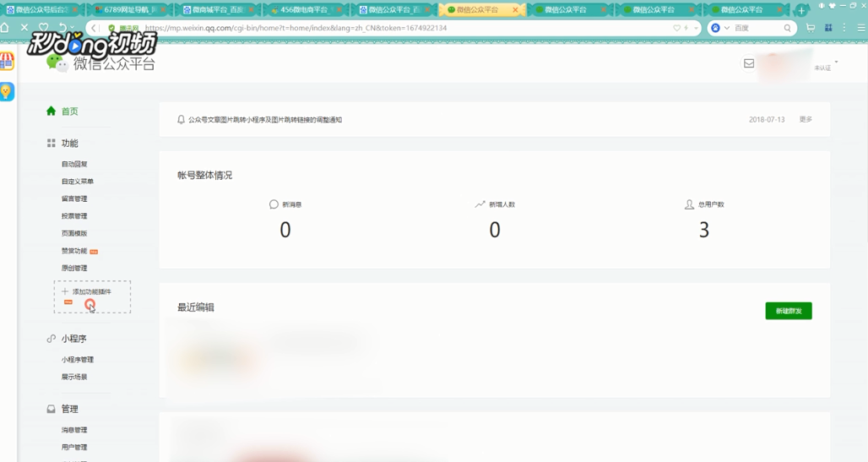This screenshot has width=868, height=462.
Task: Open the extensions grid icon in browser toolbar
Action: point(828,28)
